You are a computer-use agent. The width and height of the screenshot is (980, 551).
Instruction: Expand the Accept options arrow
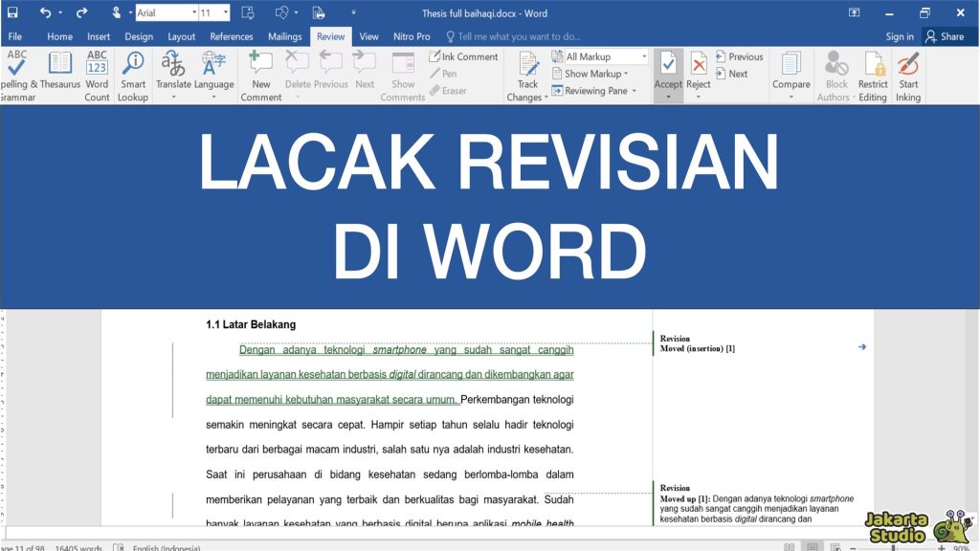668,98
